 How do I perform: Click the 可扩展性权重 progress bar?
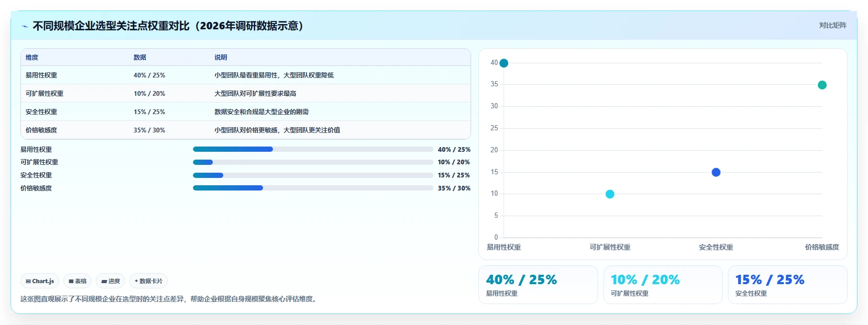coord(313,162)
